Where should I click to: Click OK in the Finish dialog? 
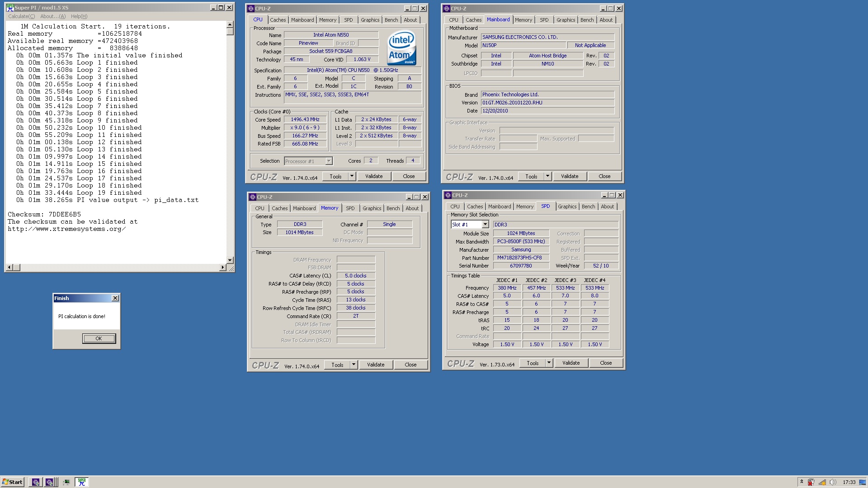pyautogui.click(x=99, y=338)
